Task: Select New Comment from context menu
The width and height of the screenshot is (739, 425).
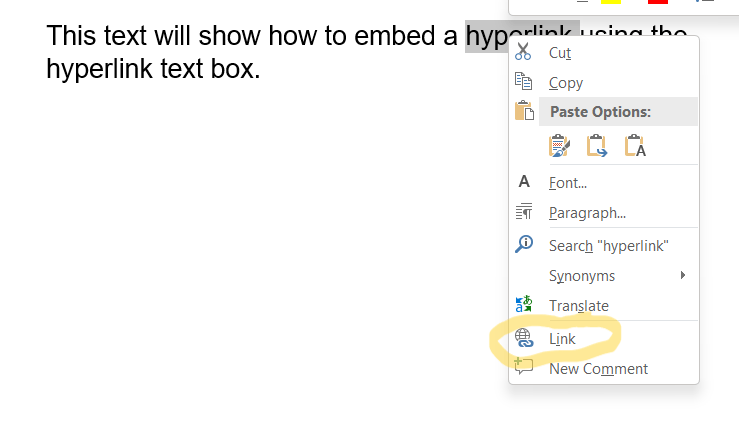Action: click(x=598, y=369)
